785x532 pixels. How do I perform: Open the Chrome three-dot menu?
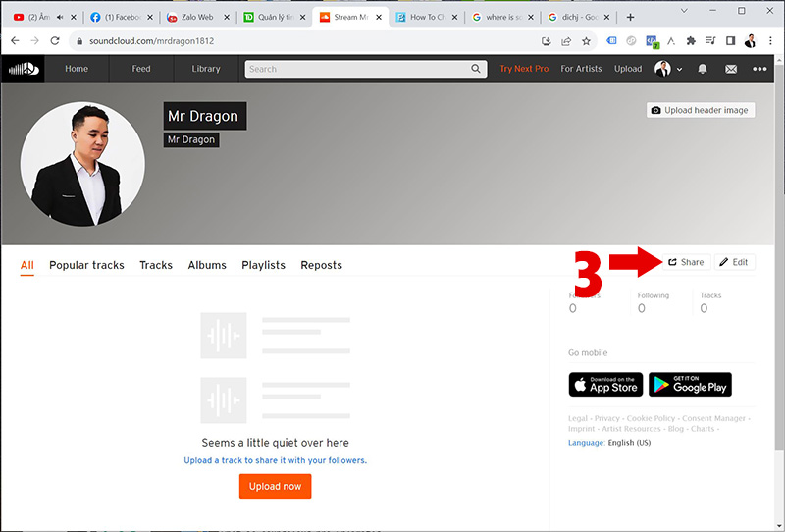(771, 41)
